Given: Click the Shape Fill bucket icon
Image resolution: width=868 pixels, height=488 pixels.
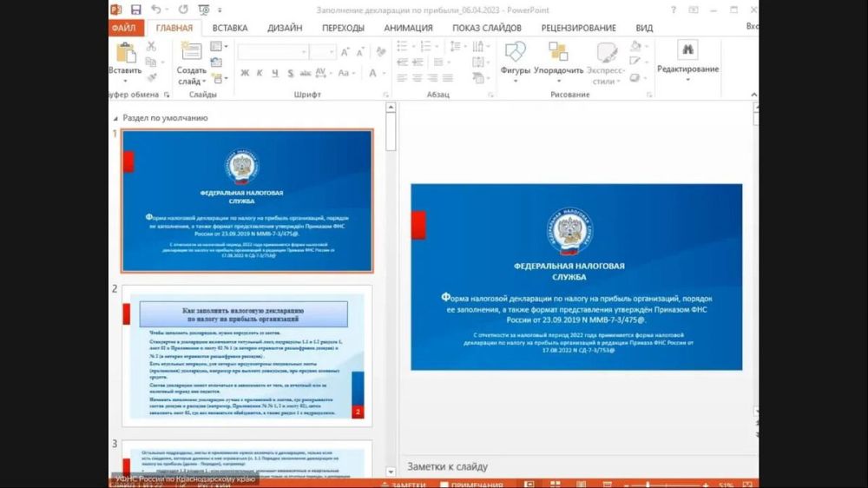Looking at the screenshot, I should point(635,47).
